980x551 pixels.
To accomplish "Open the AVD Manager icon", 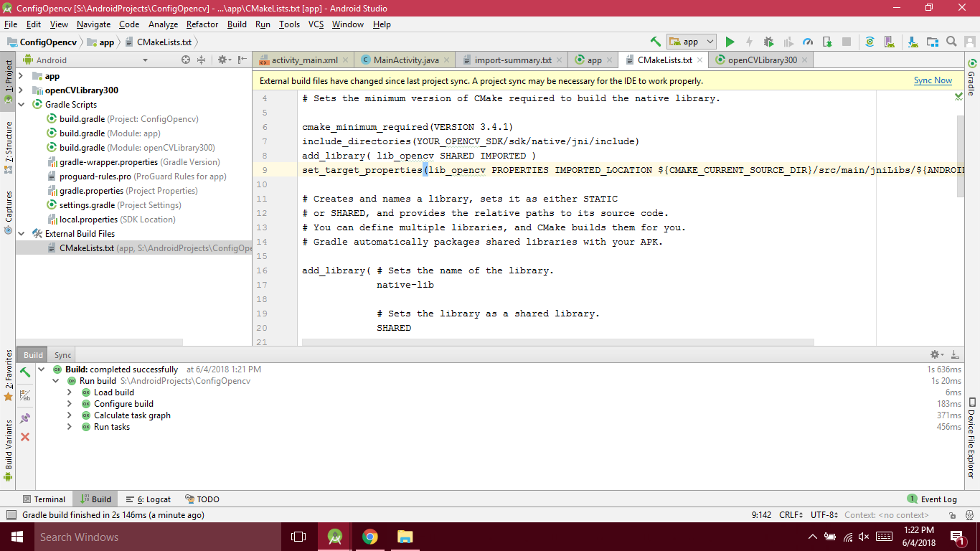I will click(888, 42).
